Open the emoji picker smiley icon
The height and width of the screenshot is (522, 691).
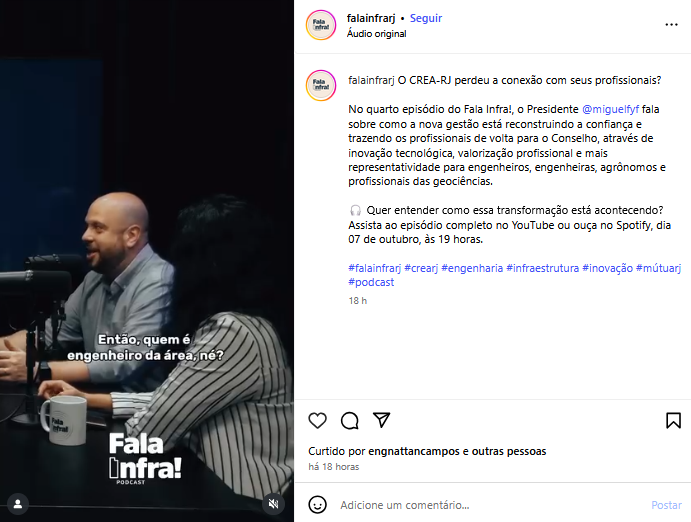click(317, 504)
